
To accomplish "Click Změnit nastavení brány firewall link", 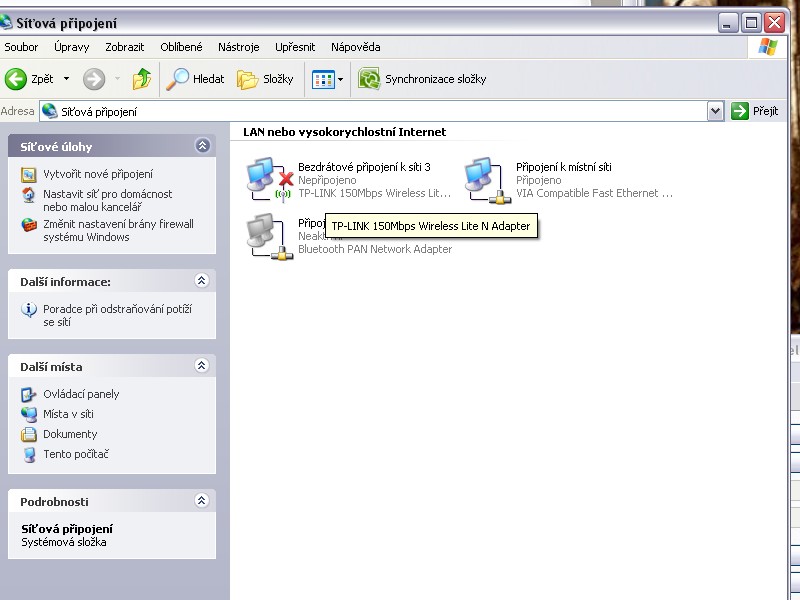I will coord(118,231).
